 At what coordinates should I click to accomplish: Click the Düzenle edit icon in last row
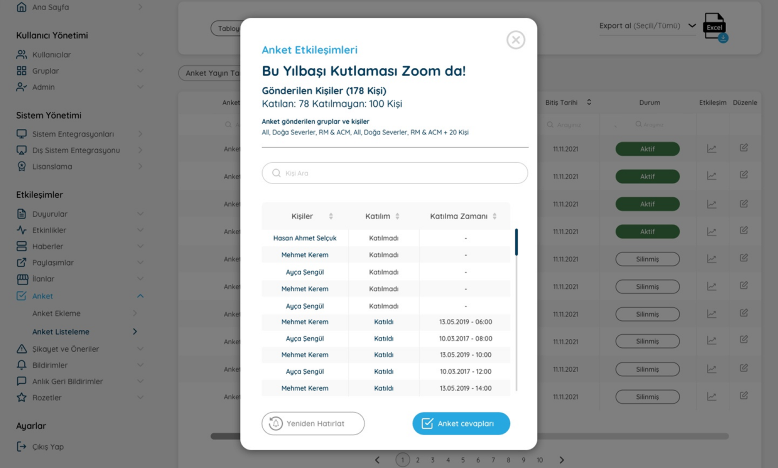pyautogui.click(x=744, y=396)
